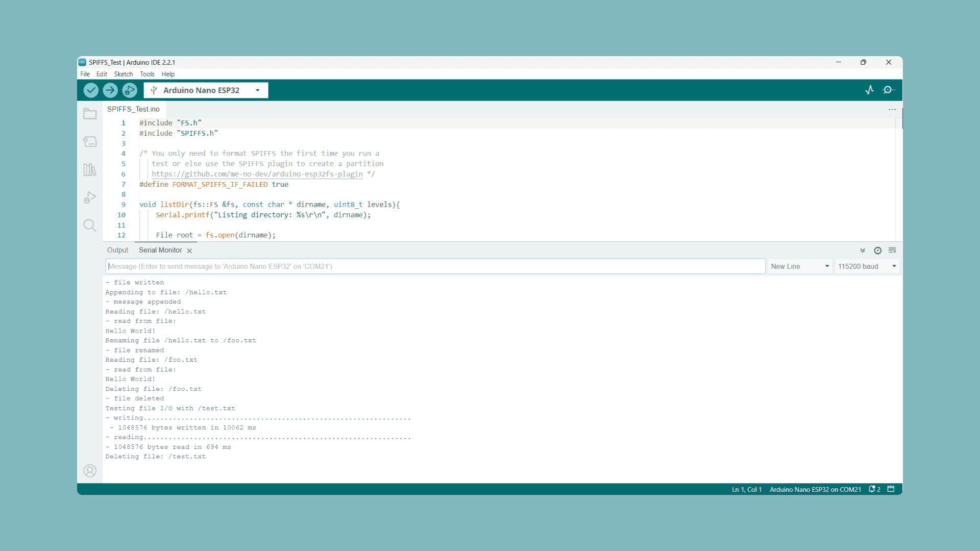Viewport: 980px width, 551px height.
Task: Click the Verify sketch checkmark button
Action: [x=91, y=90]
